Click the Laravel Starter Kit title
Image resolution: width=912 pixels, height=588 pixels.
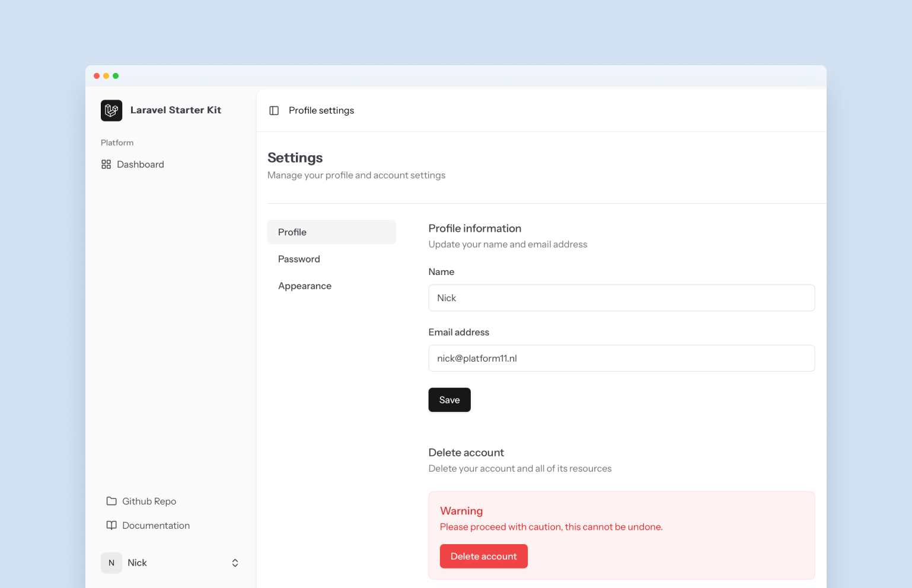(176, 110)
